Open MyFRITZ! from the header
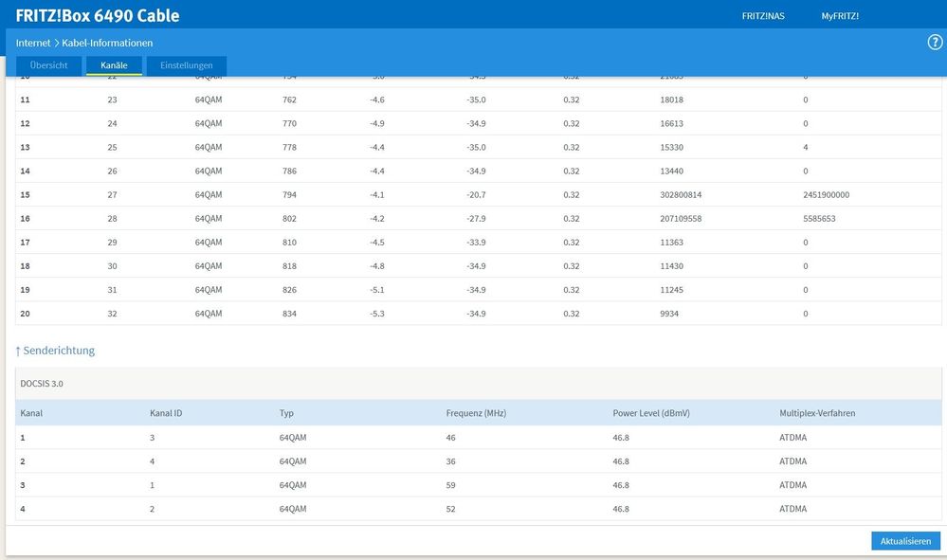The height and width of the screenshot is (560, 947). tap(840, 16)
